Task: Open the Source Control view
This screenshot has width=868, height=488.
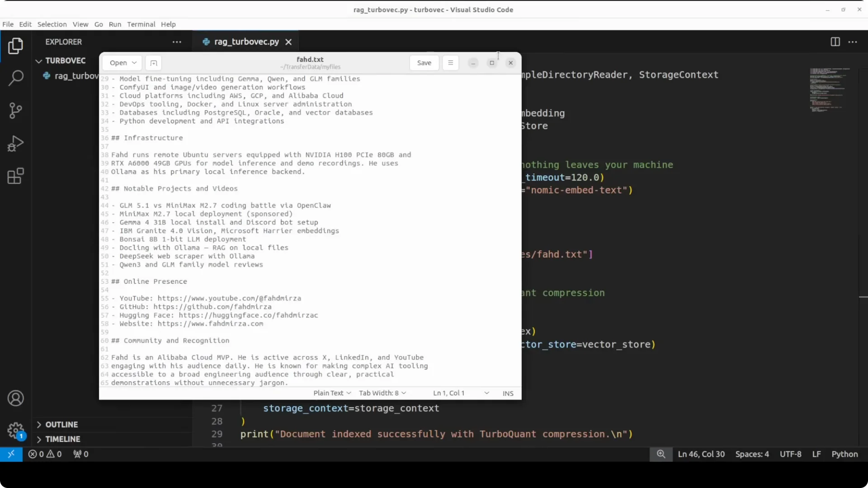Action: pos(15,110)
